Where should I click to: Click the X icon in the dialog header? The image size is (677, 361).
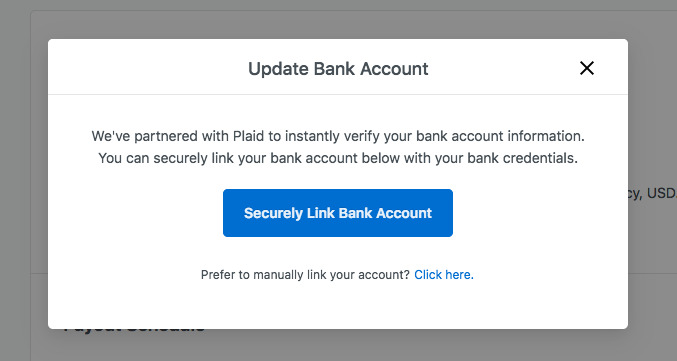(586, 68)
